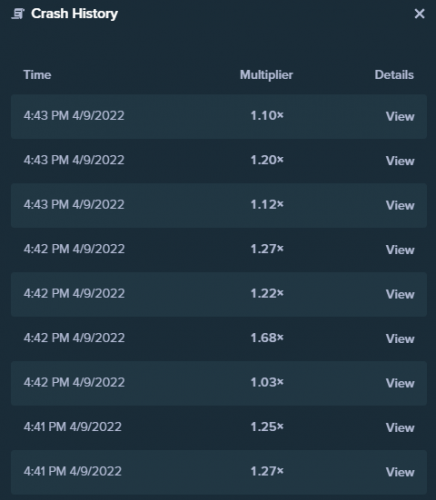The width and height of the screenshot is (436, 500).
Task: Click the Crash History scroll icon
Action: [18, 14]
